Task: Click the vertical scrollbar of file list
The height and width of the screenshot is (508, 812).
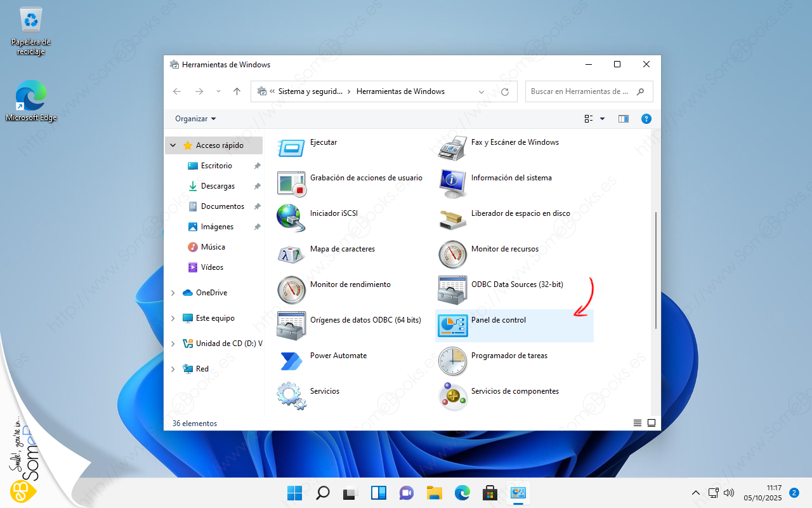Action: coord(655,270)
